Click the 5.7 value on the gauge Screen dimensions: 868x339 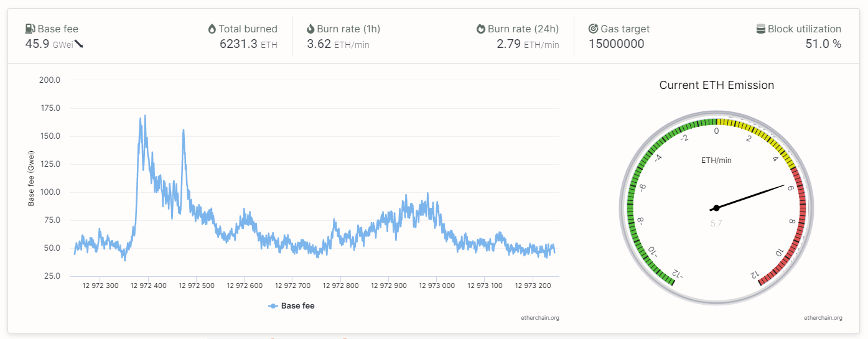tap(716, 223)
